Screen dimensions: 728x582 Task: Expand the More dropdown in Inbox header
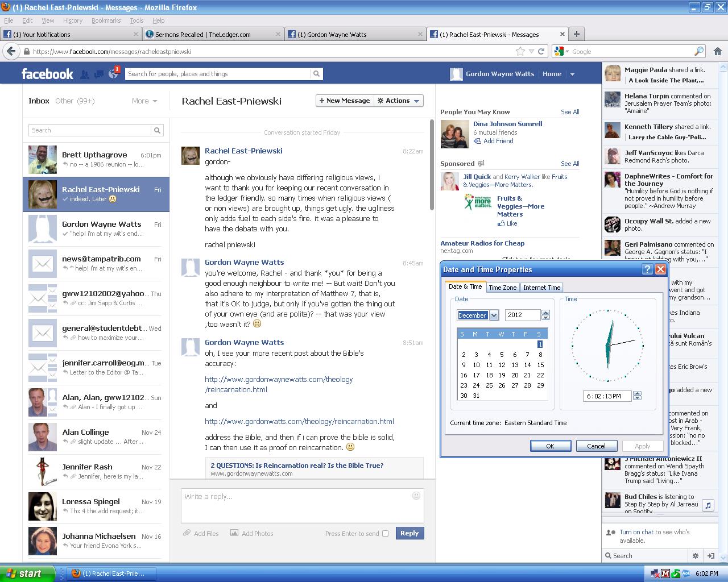point(144,101)
